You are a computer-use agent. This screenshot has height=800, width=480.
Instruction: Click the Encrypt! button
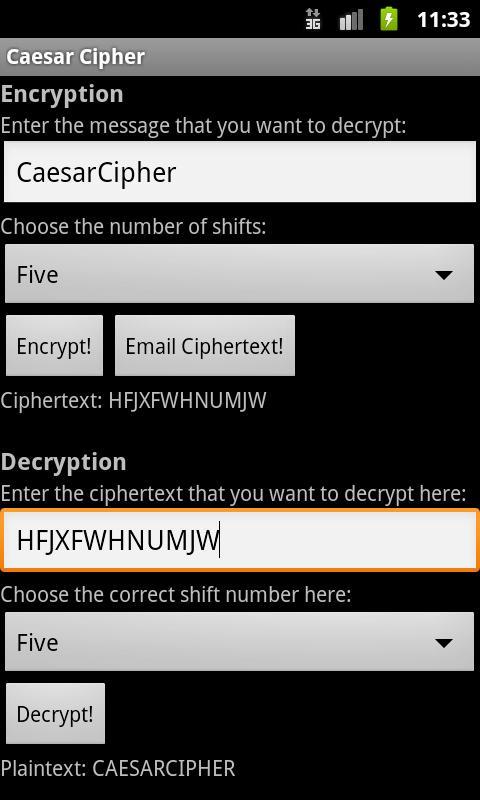(55, 345)
